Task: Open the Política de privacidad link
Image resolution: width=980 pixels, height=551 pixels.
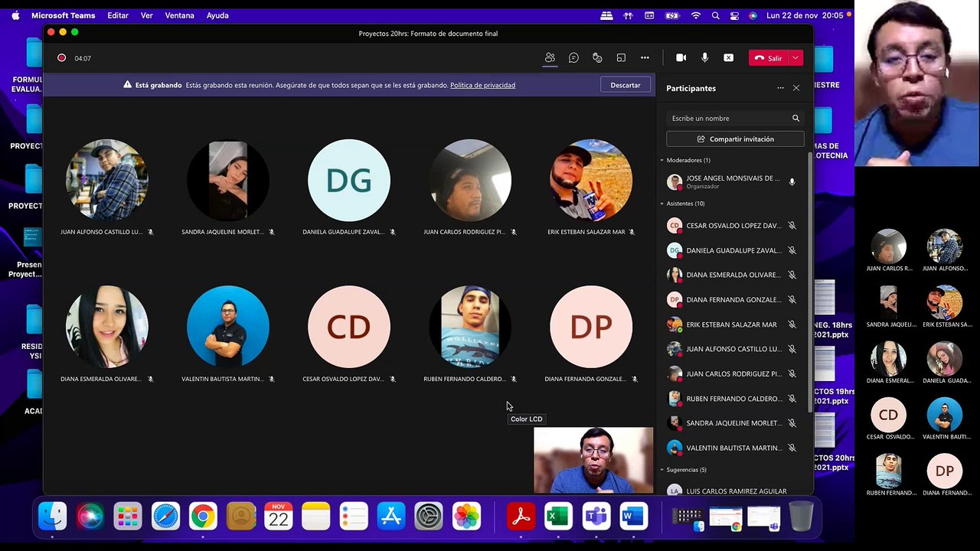Action: 482,85
